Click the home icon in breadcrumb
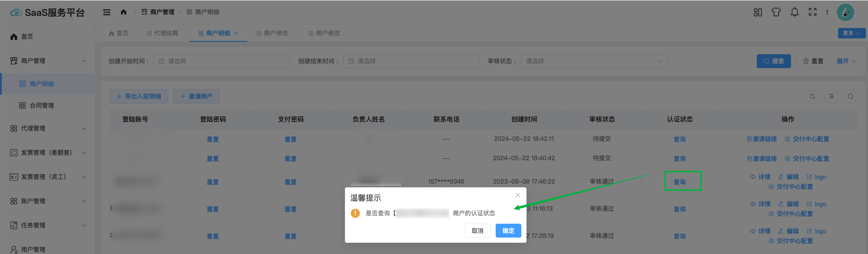This screenshot has width=868, height=254. point(123,12)
